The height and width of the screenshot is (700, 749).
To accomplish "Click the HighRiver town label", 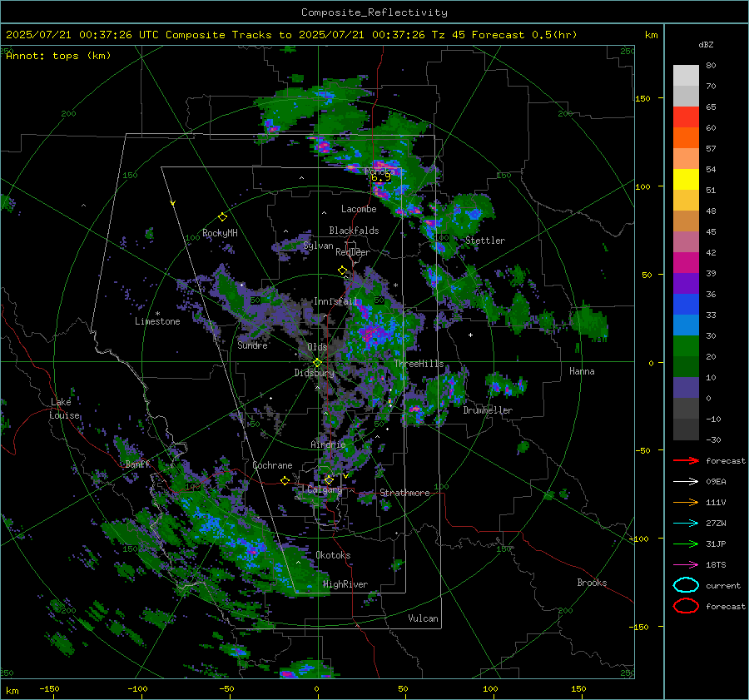I will [x=345, y=584].
